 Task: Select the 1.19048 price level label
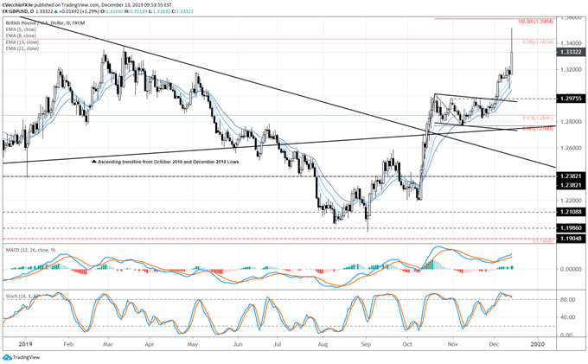[x=571, y=239]
